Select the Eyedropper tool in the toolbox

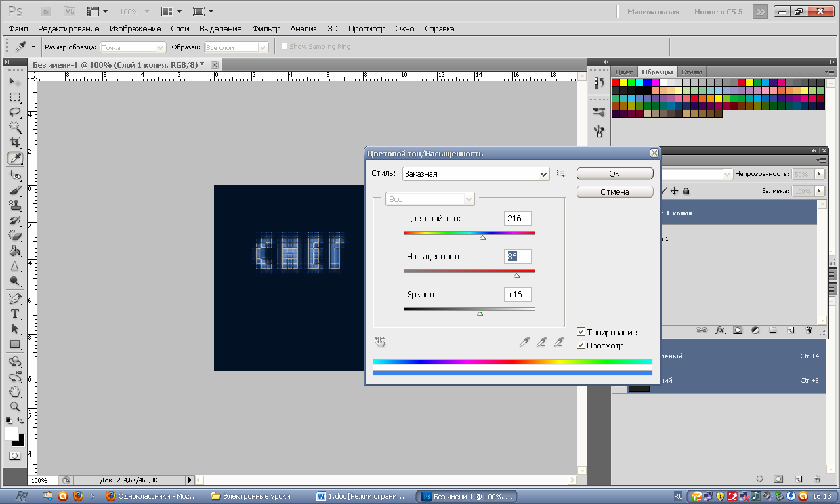tap(15, 158)
